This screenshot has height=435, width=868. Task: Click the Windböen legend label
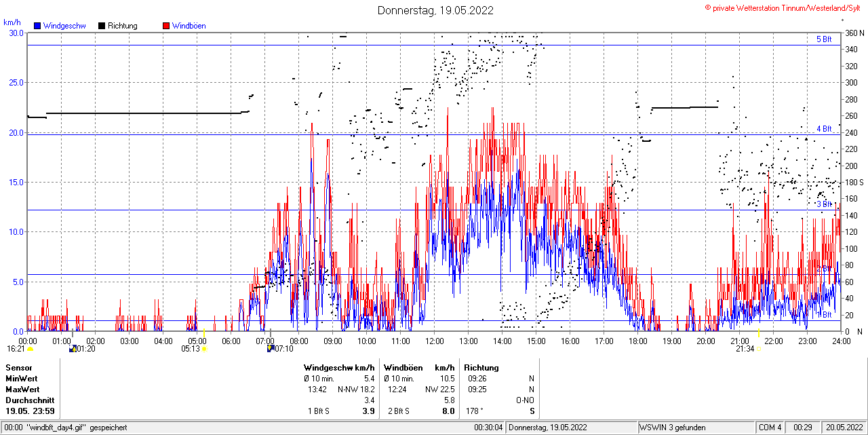(189, 26)
